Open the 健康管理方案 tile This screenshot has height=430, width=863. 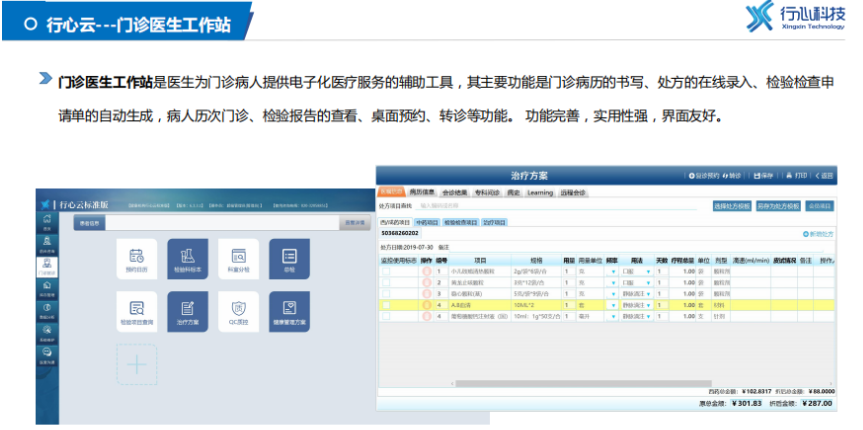[290, 312]
